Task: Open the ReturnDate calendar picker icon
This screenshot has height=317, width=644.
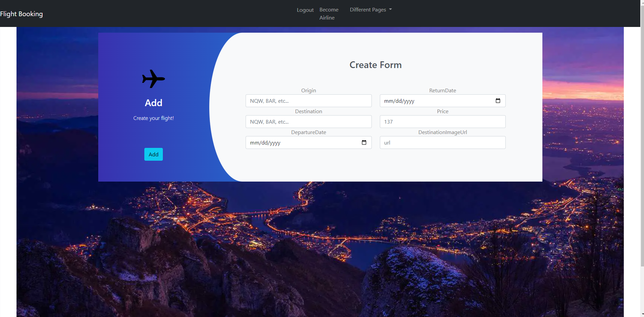Action: tap(498, 100)
